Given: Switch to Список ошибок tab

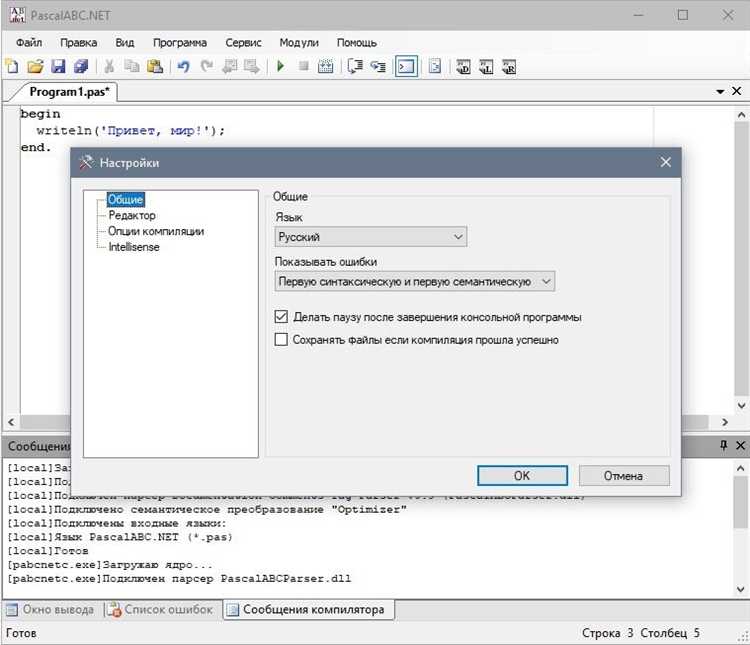Looking at the screenshot, I should pyautogui.click(x=161, y=610).
